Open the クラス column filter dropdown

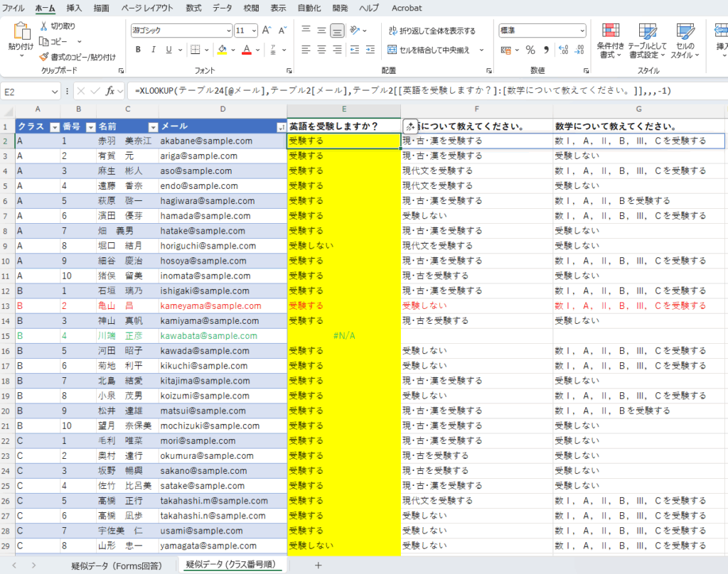[x=55, y=126]
